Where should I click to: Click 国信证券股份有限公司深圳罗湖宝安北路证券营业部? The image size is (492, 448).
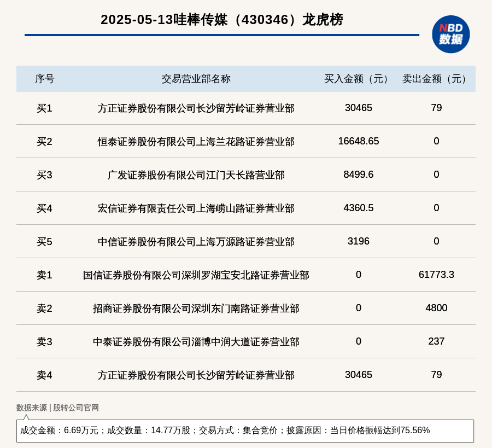(196, 275)
